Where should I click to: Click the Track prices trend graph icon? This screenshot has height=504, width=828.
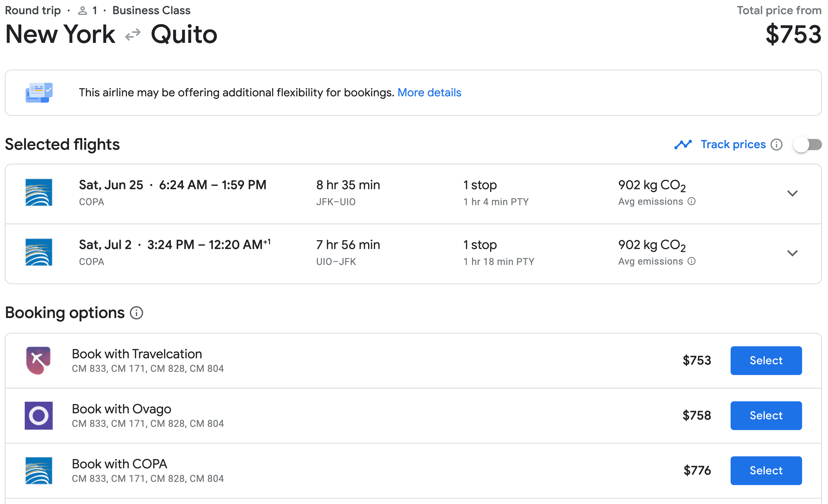click(x=683, y=145)
